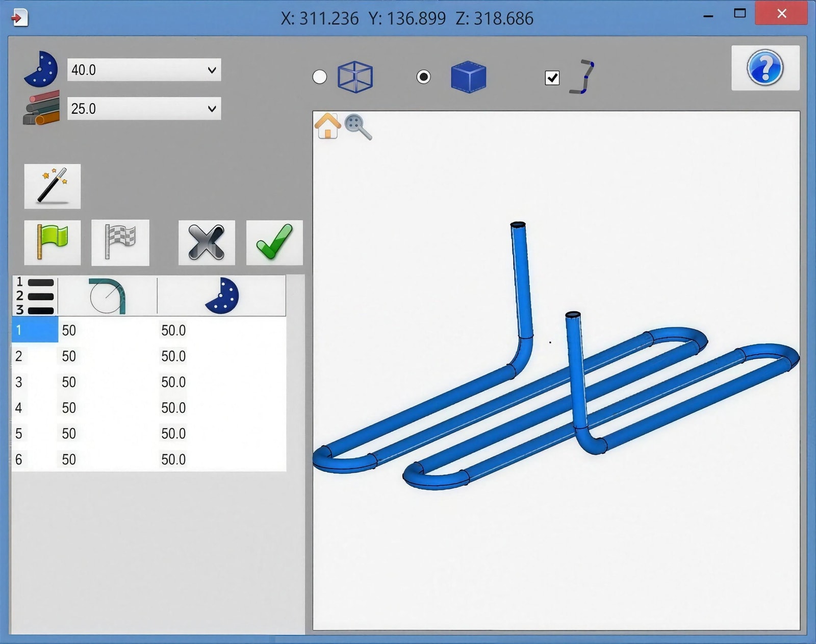
Task: Minimize the window
Action: 708,15
